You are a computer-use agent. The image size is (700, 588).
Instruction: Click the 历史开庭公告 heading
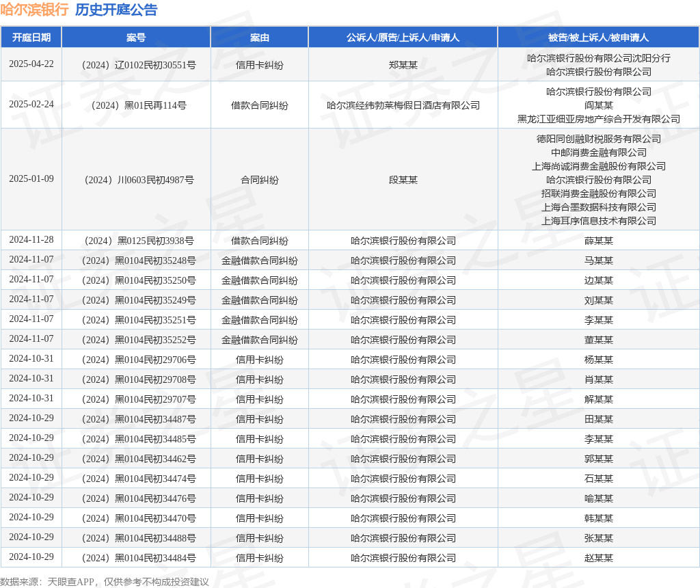click(x=116, y=10)
